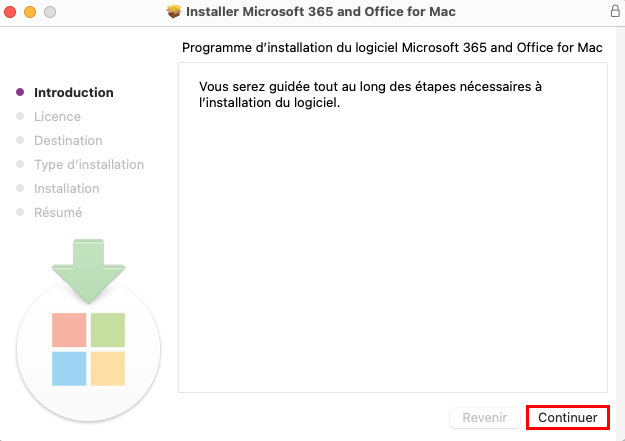The width and height of the screenshot is (625, 441).
Task: Select the Type d'installation step
Action: 89,165
